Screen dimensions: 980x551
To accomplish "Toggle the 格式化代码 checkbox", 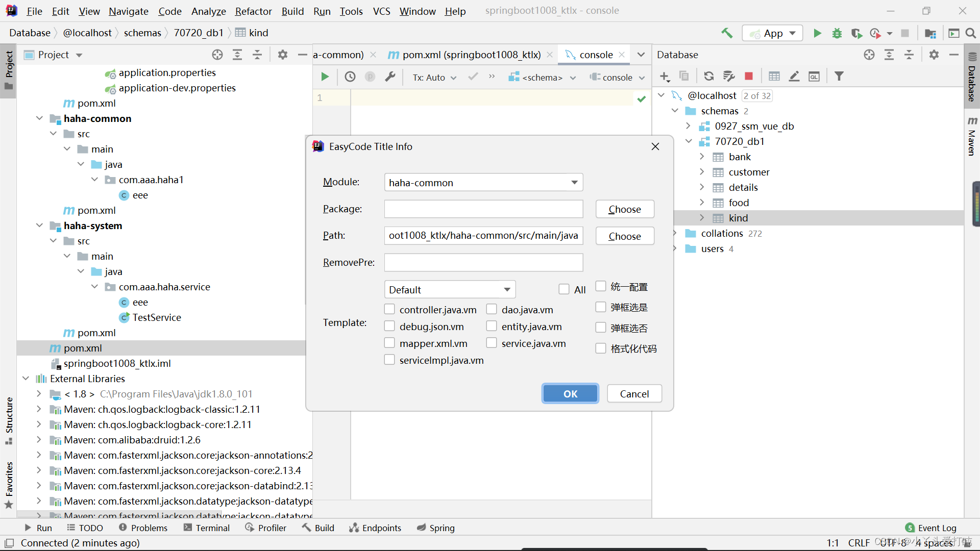I will pyautogui.click(x=601, y=348).
